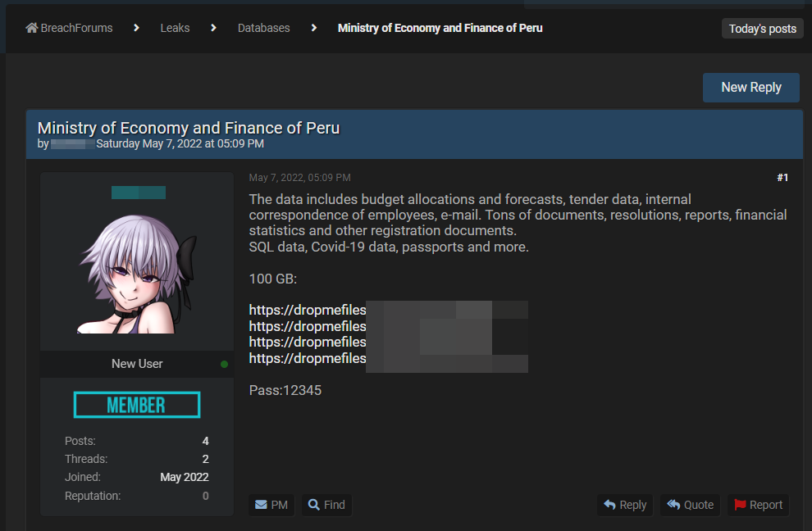Click the chevron after BreachForums breadcrumb
Viewport: 812px width, 531px height.
click(137, 28)
